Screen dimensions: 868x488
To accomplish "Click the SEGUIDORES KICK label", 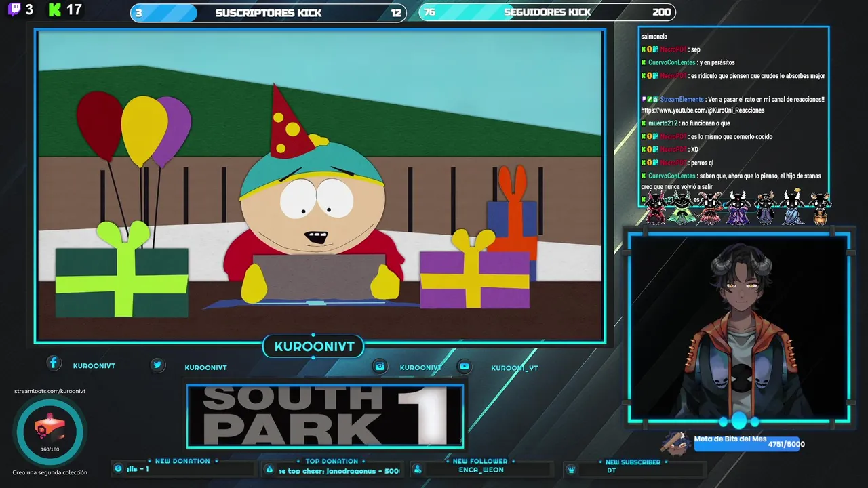I will tap(547, 12).
